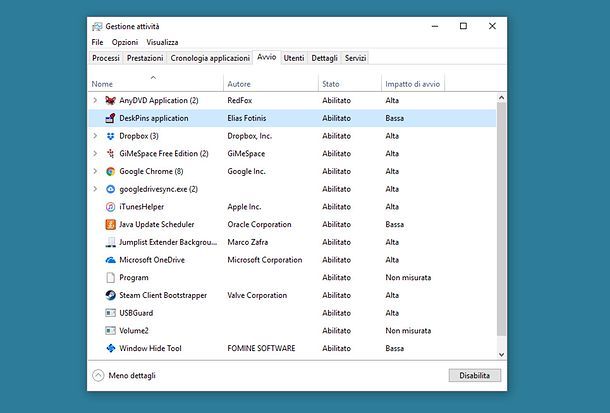The image size is (610, 413).
Task: Expand the googledrivesync.exe (2) group
Action: (x=95, y=189)
